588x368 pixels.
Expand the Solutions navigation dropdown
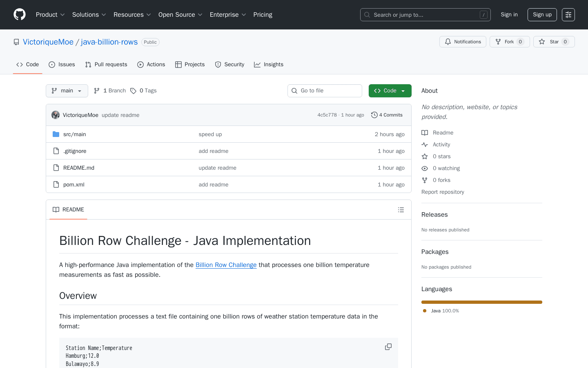[89, 14]
